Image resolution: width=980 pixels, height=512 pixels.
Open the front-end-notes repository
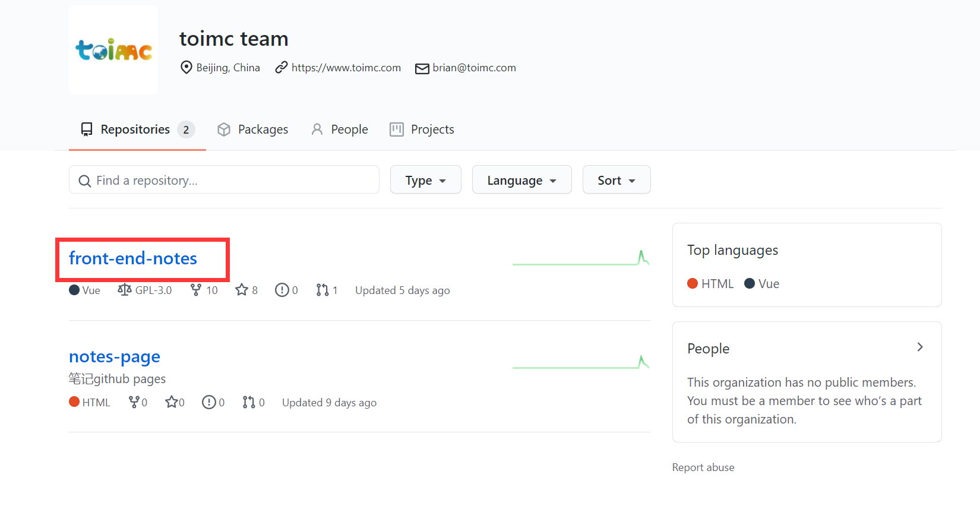[x=133, y=258]
